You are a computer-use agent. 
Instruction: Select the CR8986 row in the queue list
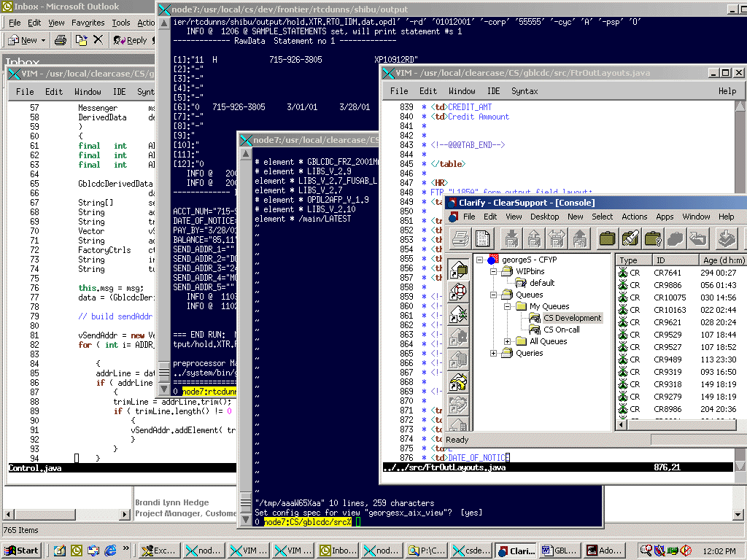[x=681, y=409]
